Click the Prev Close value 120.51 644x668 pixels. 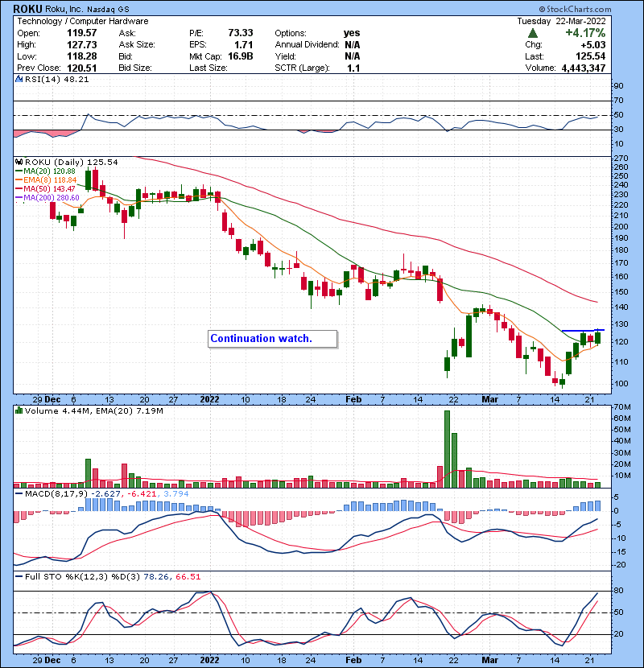click(x=82, y=68)
